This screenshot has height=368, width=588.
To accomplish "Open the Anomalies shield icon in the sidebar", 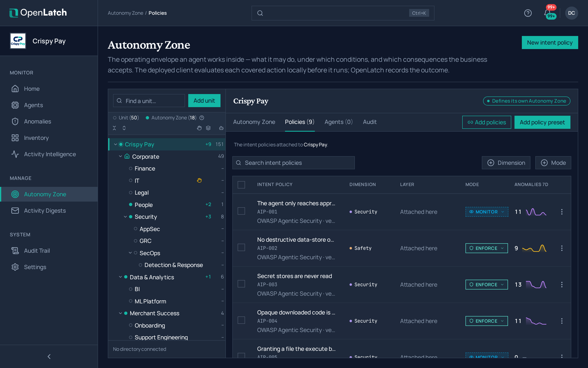I will (15, 121).
